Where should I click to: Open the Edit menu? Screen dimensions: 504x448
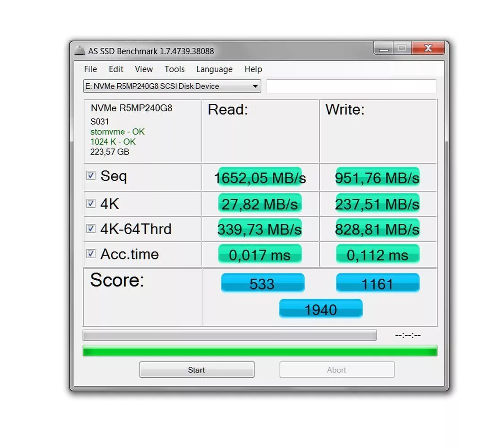click(116, 69)
